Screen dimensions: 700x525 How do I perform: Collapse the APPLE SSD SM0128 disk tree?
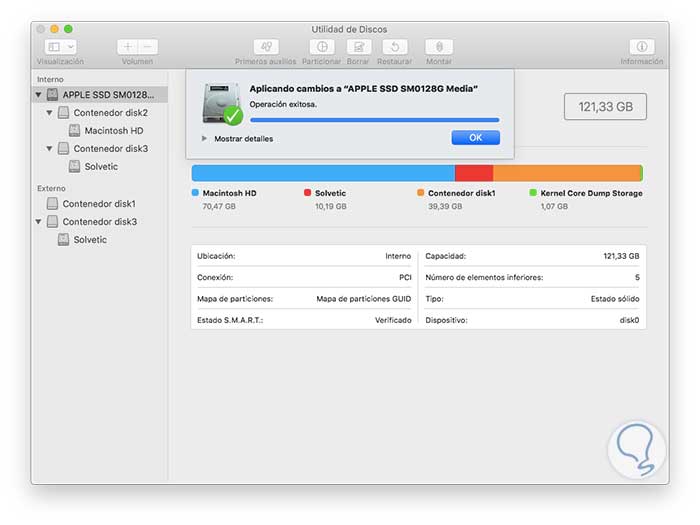(38, 95)
